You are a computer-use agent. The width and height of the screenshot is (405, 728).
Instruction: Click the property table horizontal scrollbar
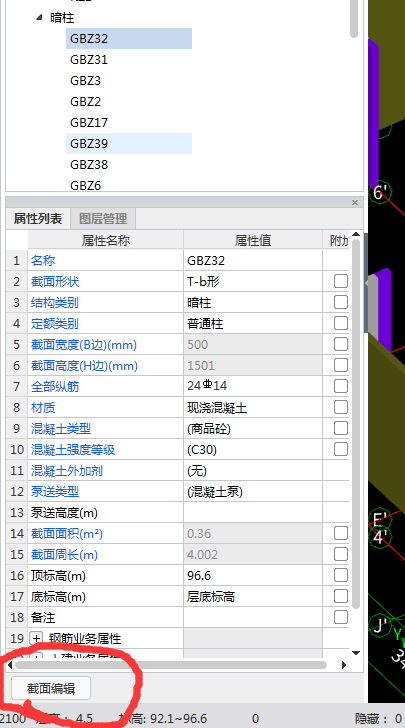170,665
